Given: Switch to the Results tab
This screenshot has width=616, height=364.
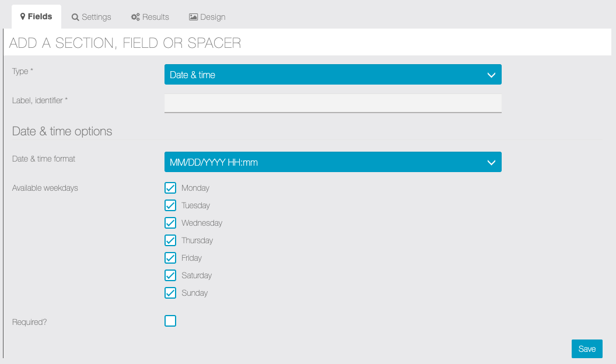Looking at the screenshot, I should coord(150,17).
